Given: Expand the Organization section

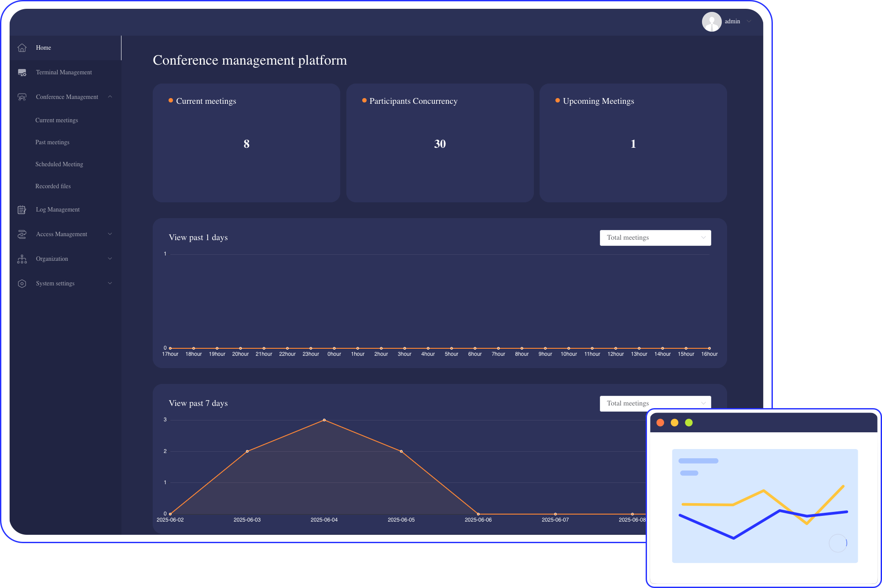Looking at the screenshot, I should (x=109, y=259).
